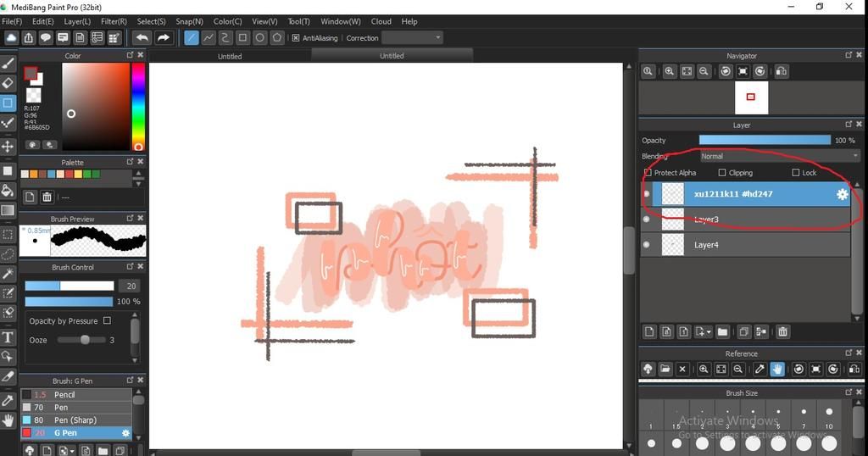
Task: Enable Protect Alpha checkbox
Action: tap(648, 173)
